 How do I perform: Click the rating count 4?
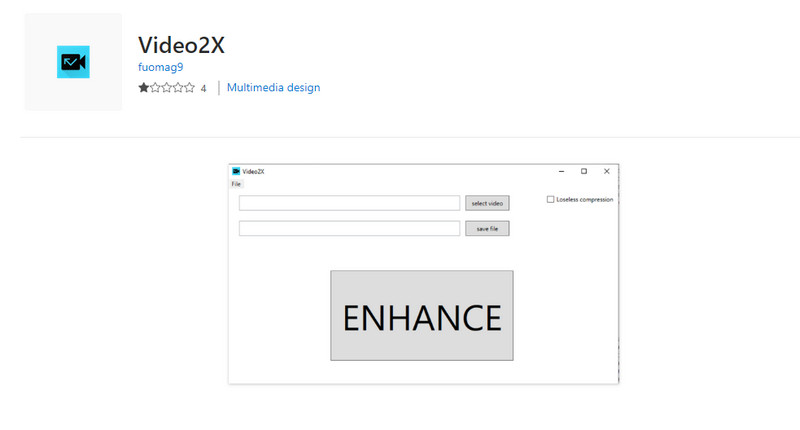pyautogui.click(x=203, y=89)
